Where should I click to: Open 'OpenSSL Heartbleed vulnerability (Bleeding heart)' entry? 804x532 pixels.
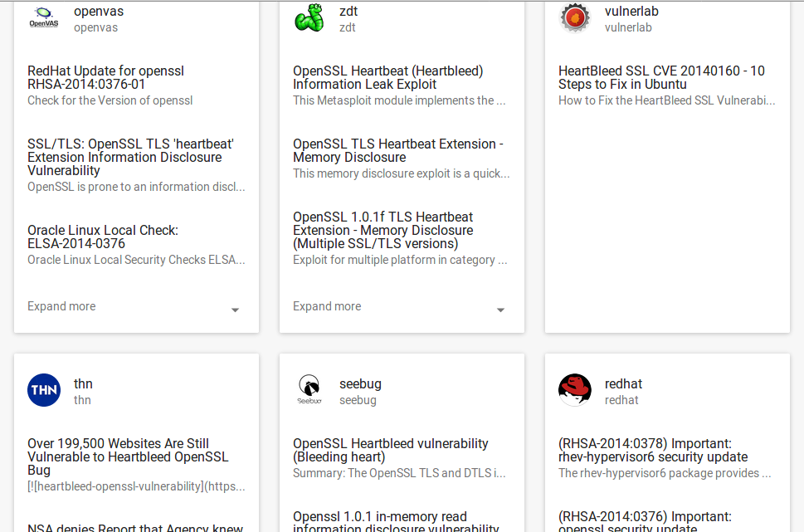[x=391, y=450]
